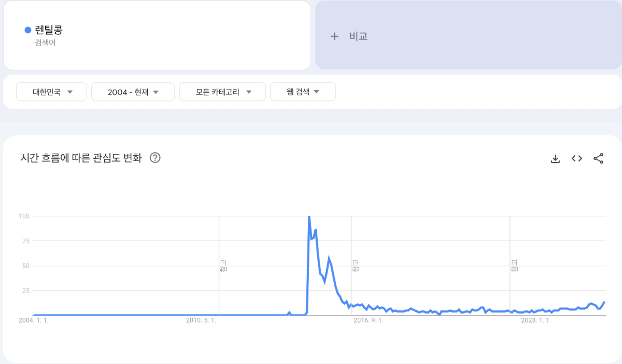Click the end of the trend line at right
Image resolution: width=622 pixels, height=364 pixels.
(x=604, y=302)
